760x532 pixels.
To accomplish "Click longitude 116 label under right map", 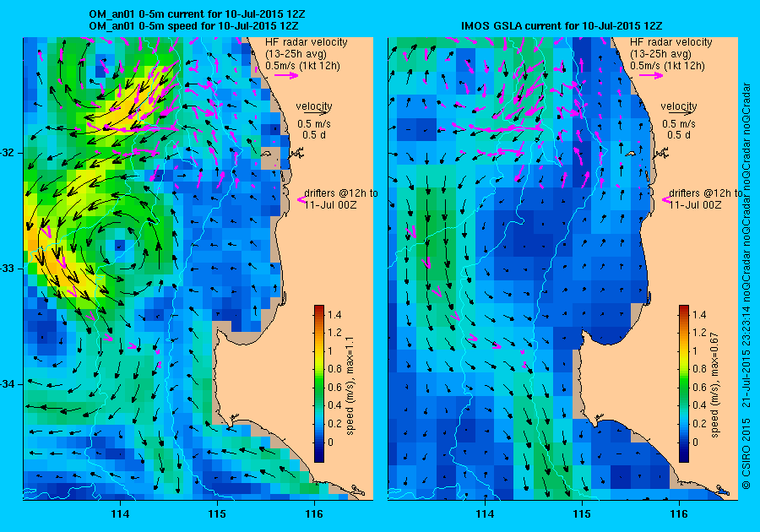I will pyautogui.click(x=679, y=514).
